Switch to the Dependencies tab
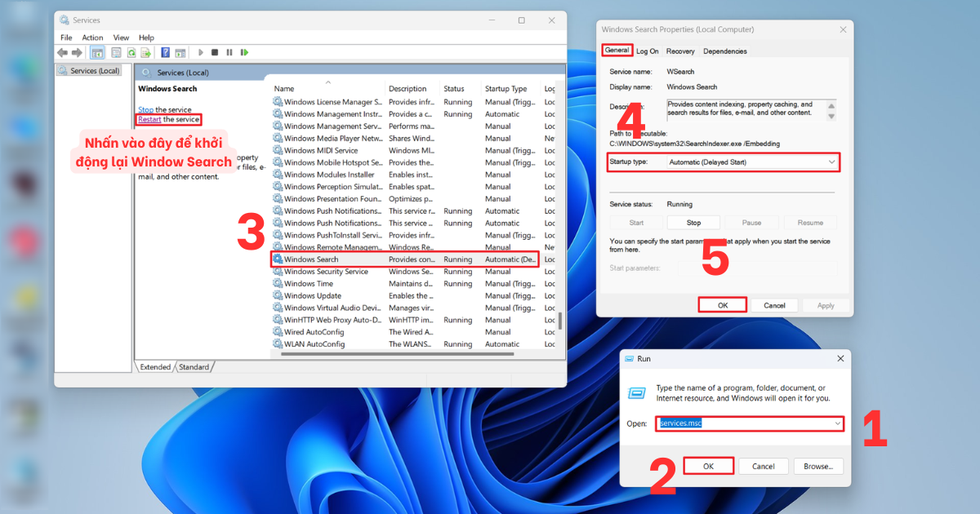 click(x=724, y=51)
